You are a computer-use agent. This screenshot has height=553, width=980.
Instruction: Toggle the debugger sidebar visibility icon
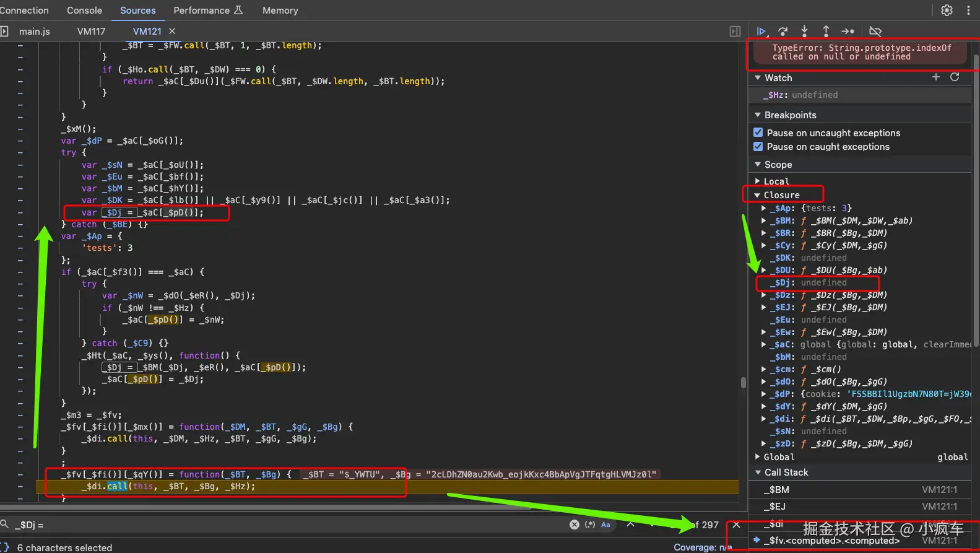pyautogui.click(x=735, y=31)
